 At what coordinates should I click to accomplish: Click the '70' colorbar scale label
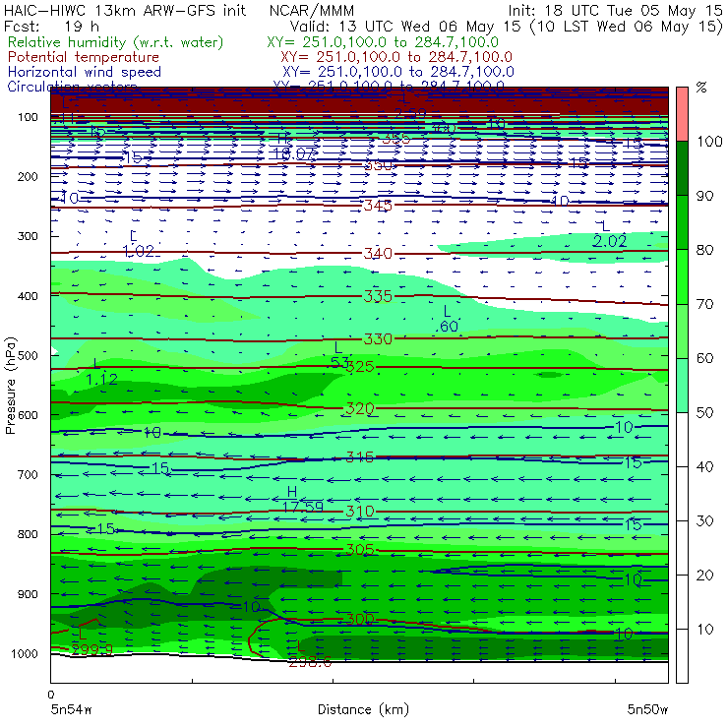coord(705,305)
